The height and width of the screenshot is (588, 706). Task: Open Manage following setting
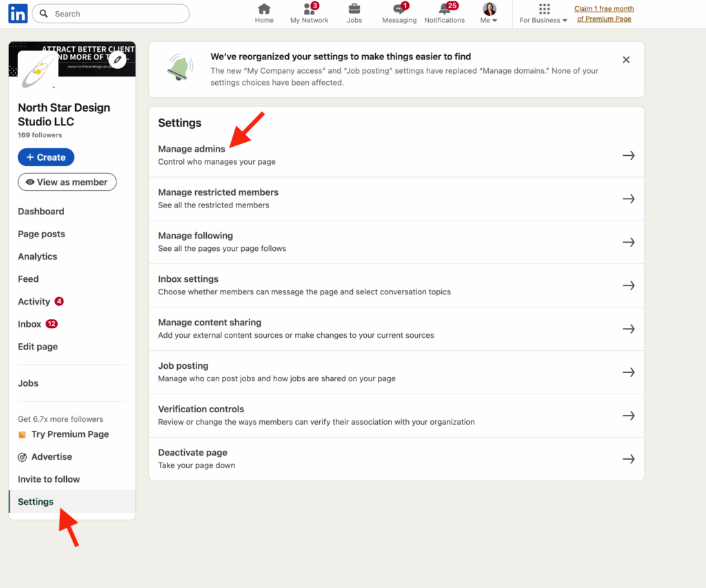pos(396,242)
